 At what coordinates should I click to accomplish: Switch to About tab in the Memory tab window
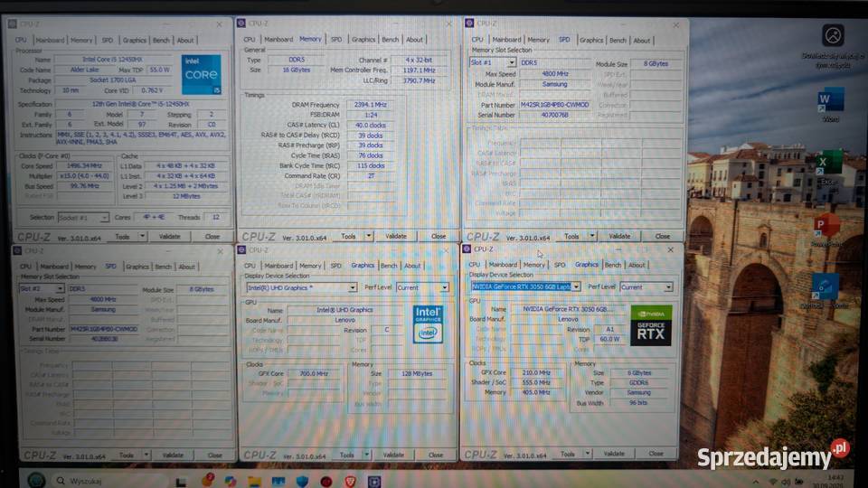tap(415, 40)
